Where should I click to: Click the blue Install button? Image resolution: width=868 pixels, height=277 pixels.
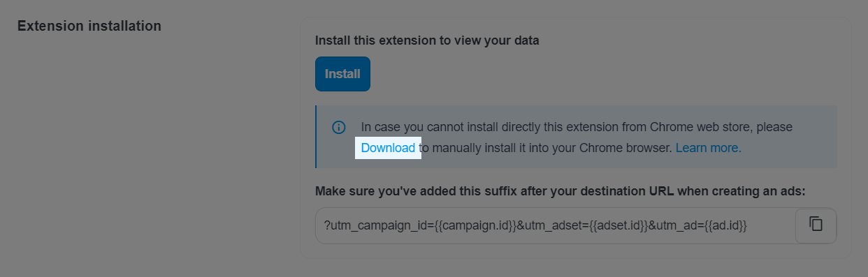(342, 74)
